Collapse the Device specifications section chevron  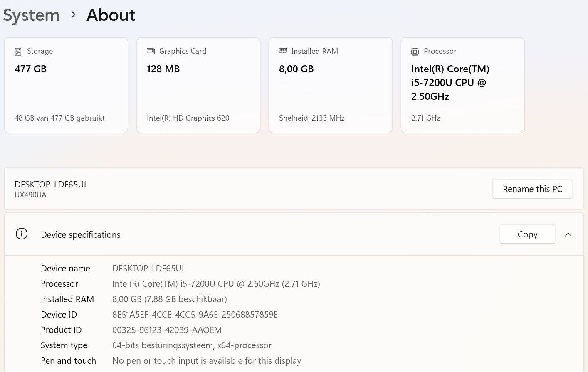click(x=568, y=234)
